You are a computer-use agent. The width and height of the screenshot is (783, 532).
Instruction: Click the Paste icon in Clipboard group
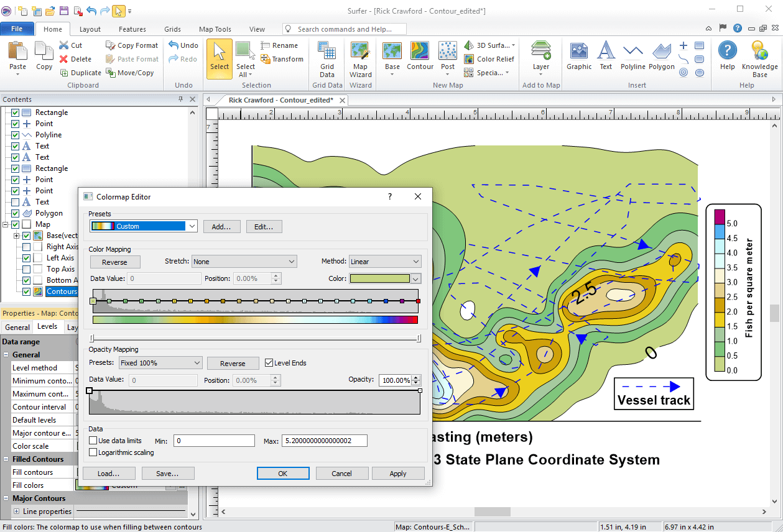[x=17, y=51]
